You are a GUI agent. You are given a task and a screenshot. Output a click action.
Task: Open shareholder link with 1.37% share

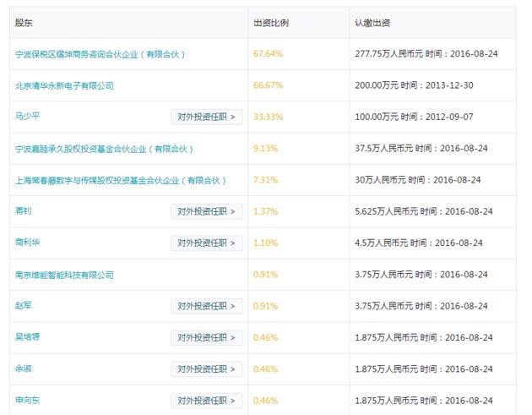24,211
